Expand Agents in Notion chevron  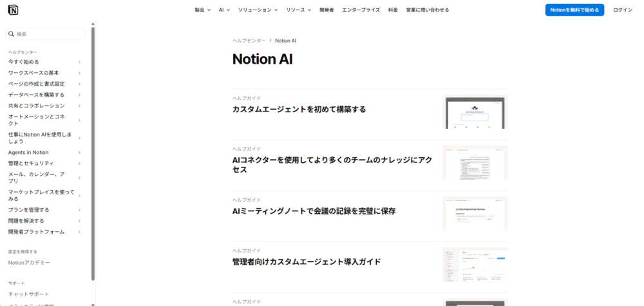pos(79,153)
